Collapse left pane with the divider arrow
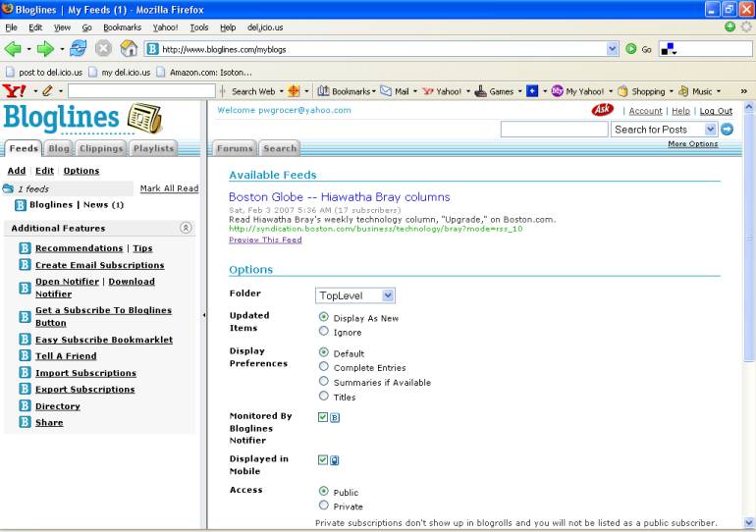Viewport: 756px width, 532px height. coord(204,315)
